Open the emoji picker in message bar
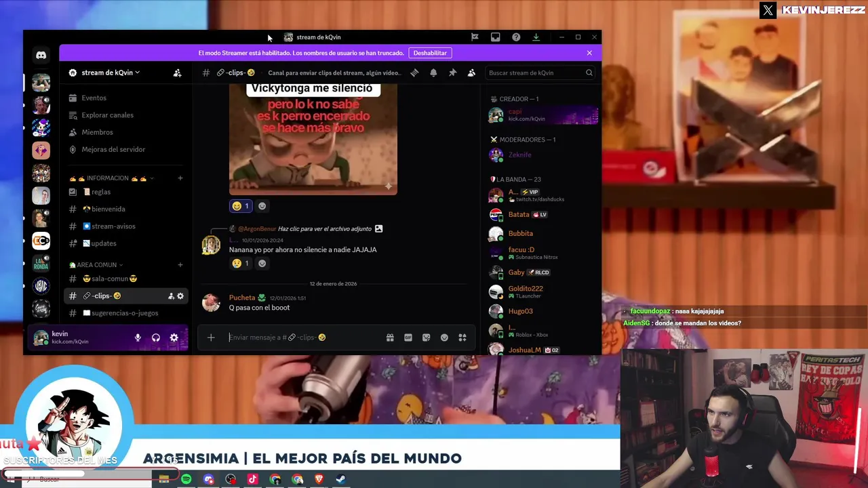Screen dimensions: 868x488 [x=444, y=338]
